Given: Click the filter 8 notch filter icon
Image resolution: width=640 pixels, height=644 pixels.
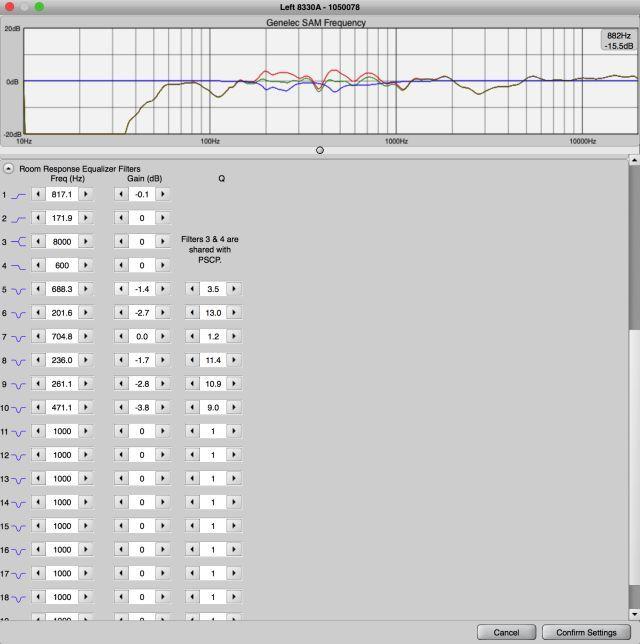Looking at the screenshot, I should (19, 360).
